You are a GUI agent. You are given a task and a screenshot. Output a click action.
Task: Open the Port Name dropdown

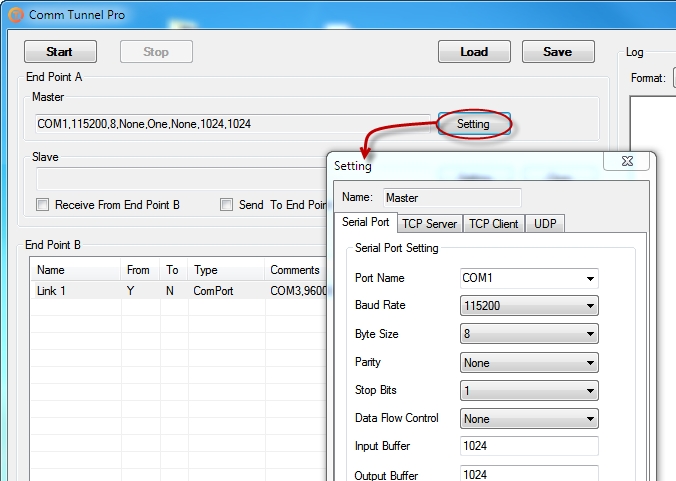(x=529, y=278)
